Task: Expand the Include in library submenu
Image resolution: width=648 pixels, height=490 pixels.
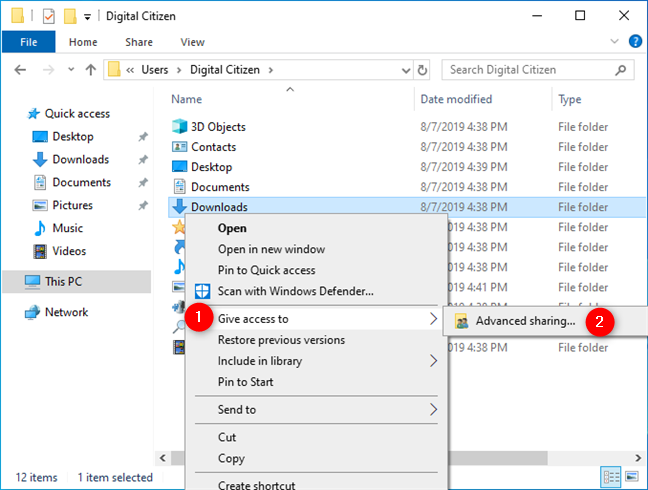Action: [316, 361]
